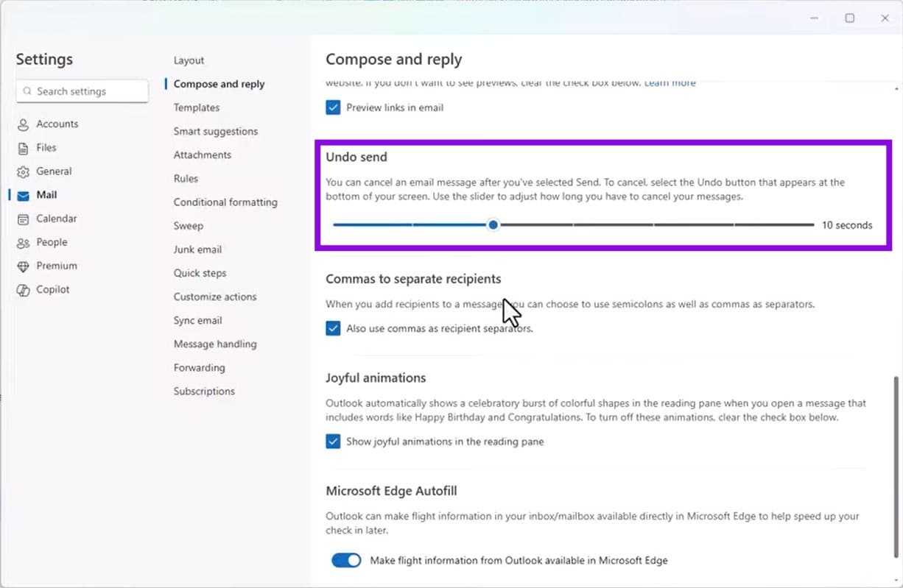
Task: Switch to Calendar settings category
Action: [57, 219]
